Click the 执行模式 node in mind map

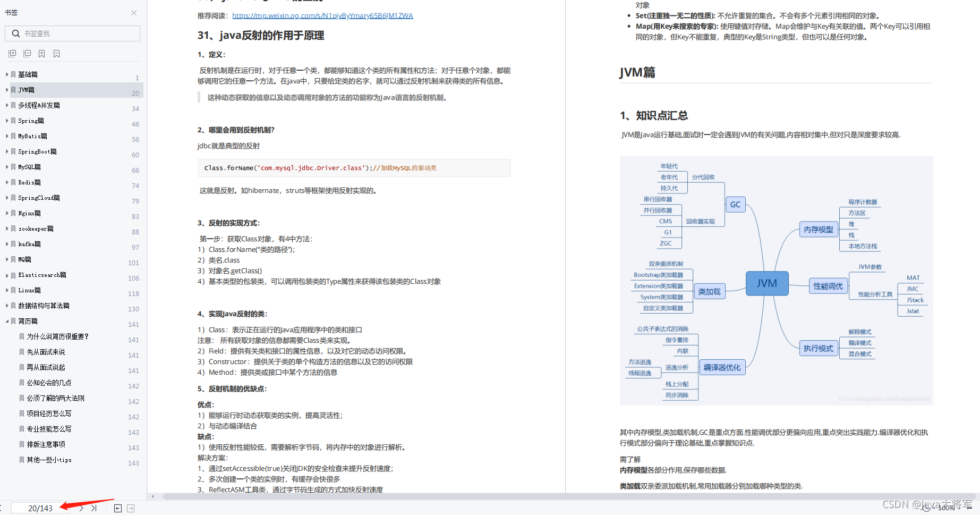(819, 348)
